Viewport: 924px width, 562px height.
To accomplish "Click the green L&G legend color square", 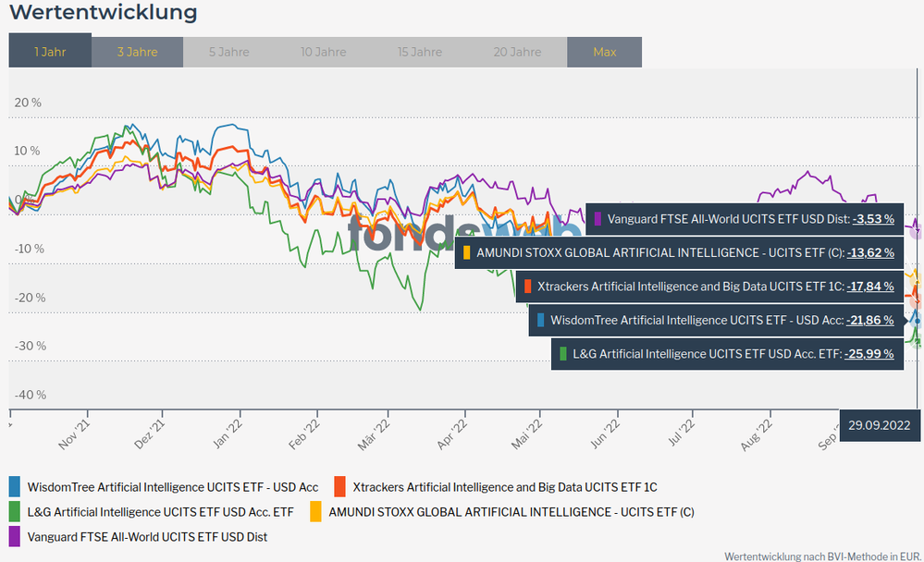I will [15, 511].
